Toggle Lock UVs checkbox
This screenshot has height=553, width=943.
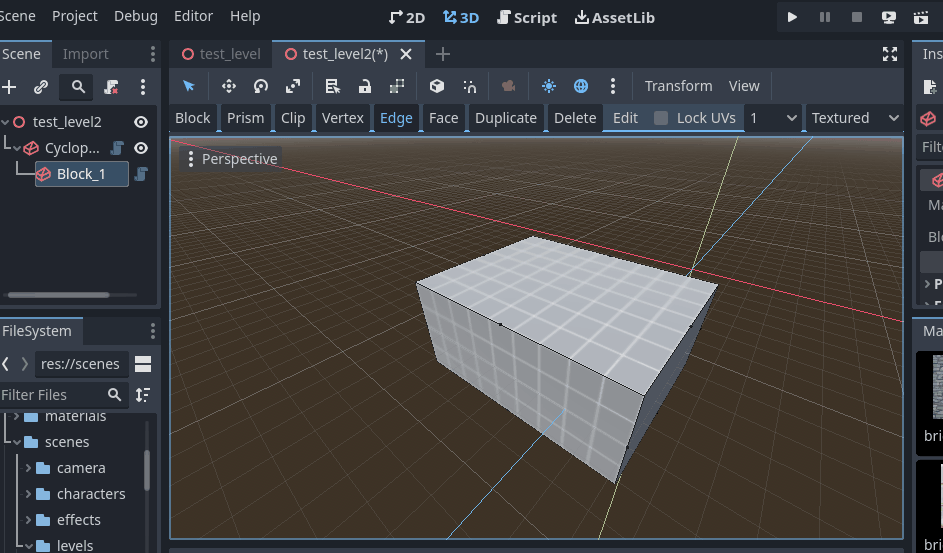click(x=661, y=118)
